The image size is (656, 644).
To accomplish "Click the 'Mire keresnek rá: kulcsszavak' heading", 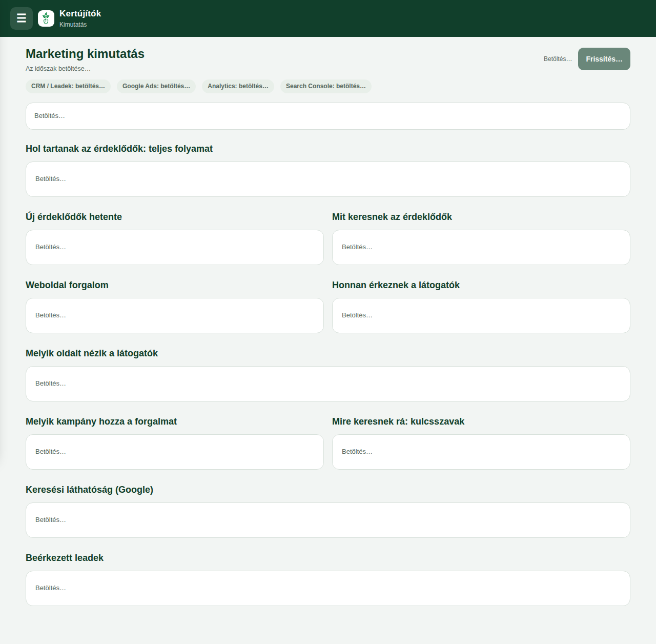I will click(x=398, y=421).
